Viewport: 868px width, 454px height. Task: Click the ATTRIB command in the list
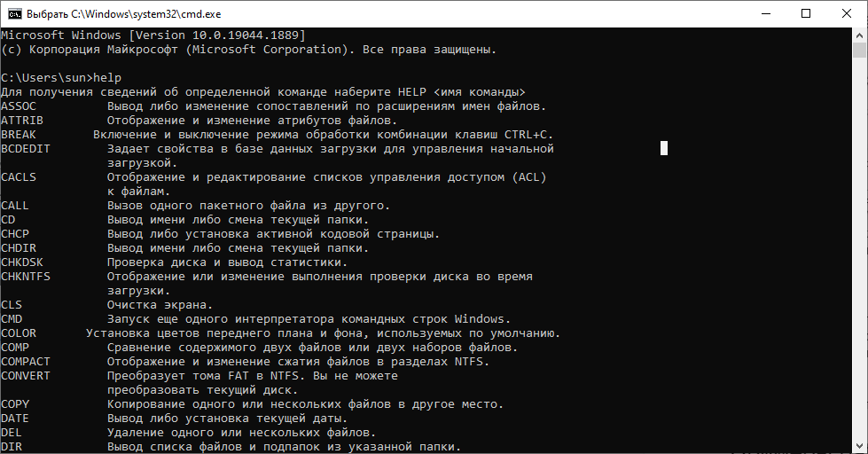pyautogui.click(x=22, y=121)
